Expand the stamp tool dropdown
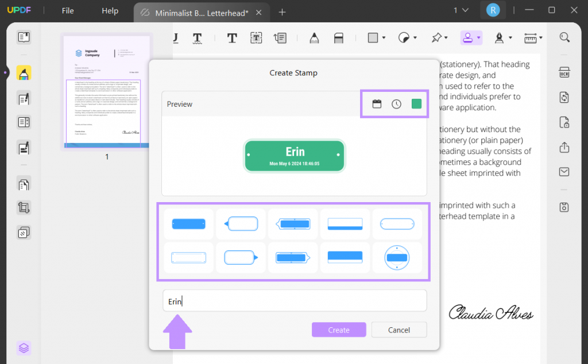The width and height of the screenshot is (588, 364). 479,37
